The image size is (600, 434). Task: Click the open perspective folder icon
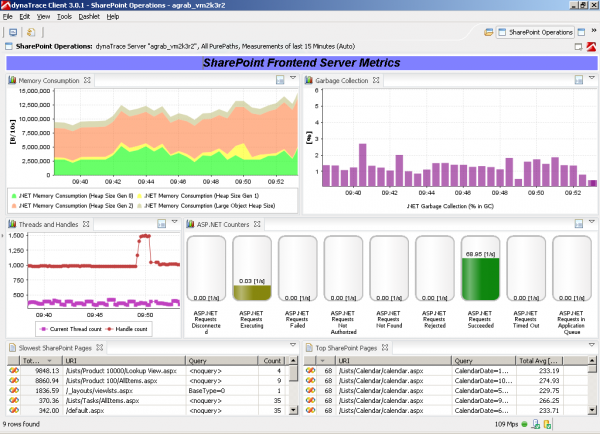489,33
